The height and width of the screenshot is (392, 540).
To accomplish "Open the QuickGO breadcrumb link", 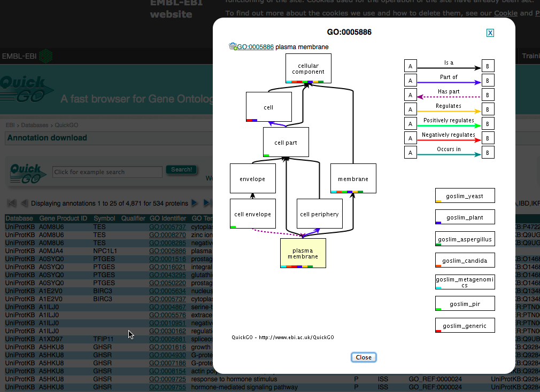I will (x=66, y=125).
